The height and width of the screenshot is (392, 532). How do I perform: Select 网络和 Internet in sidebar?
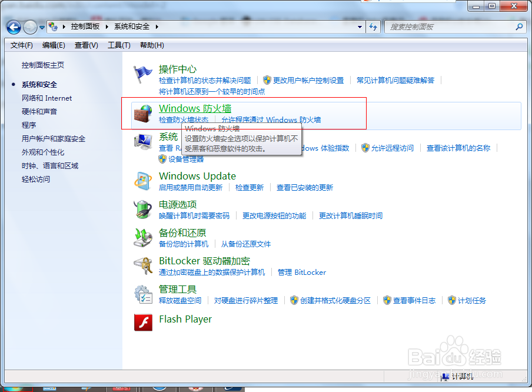tap(47, 98)
